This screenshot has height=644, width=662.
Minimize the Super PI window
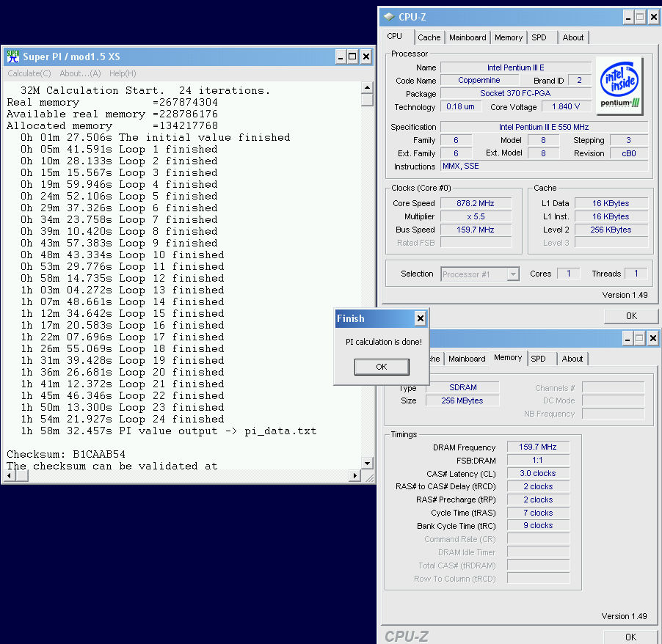341,56
